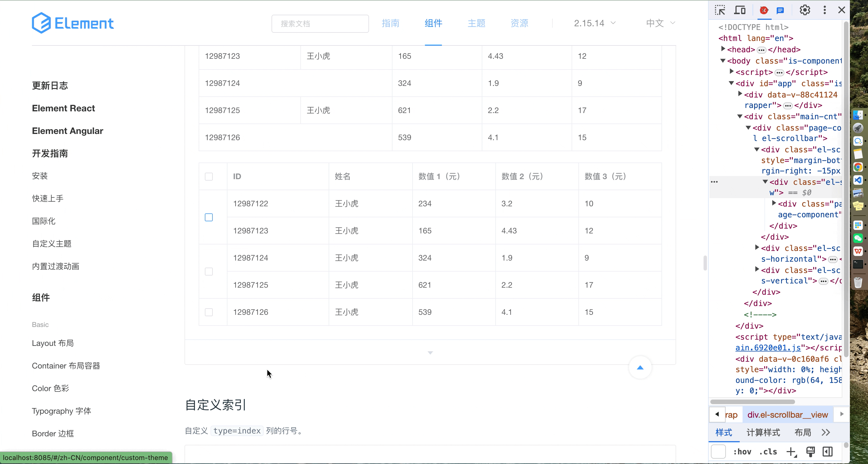Image resolution: width=868 pixels, height=464 pixels.
Task: Tick the checkbox for row 12987126
Action: (x=209, y=312)
